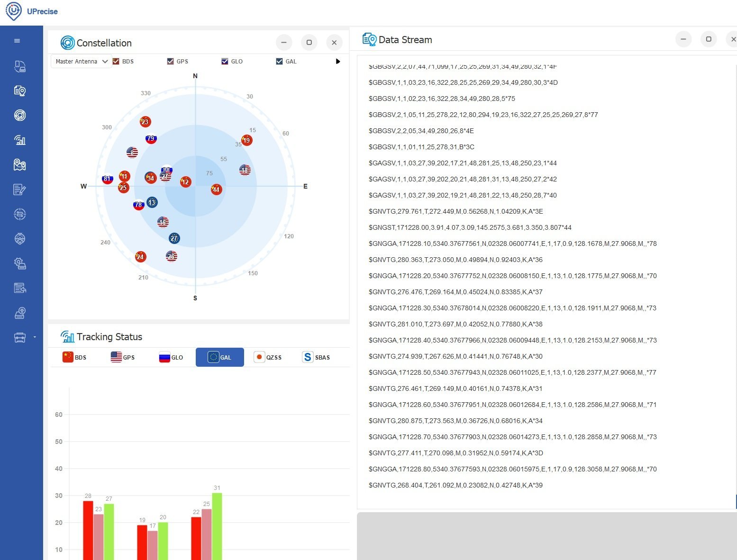Open Tracking Status signal bars sidebar icon
Viewport: 737px width, 560px height.
(19, 140)
